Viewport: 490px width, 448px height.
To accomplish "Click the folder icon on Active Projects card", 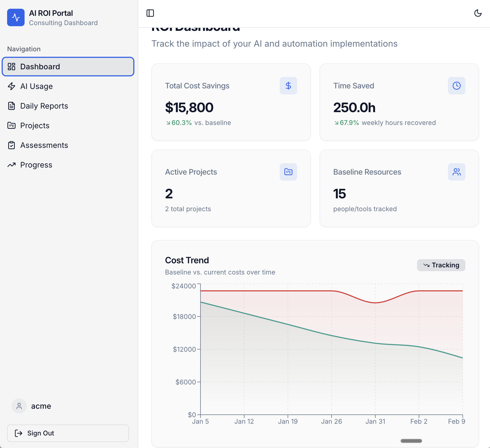I will pyautogui.click(x=288, y=172).
